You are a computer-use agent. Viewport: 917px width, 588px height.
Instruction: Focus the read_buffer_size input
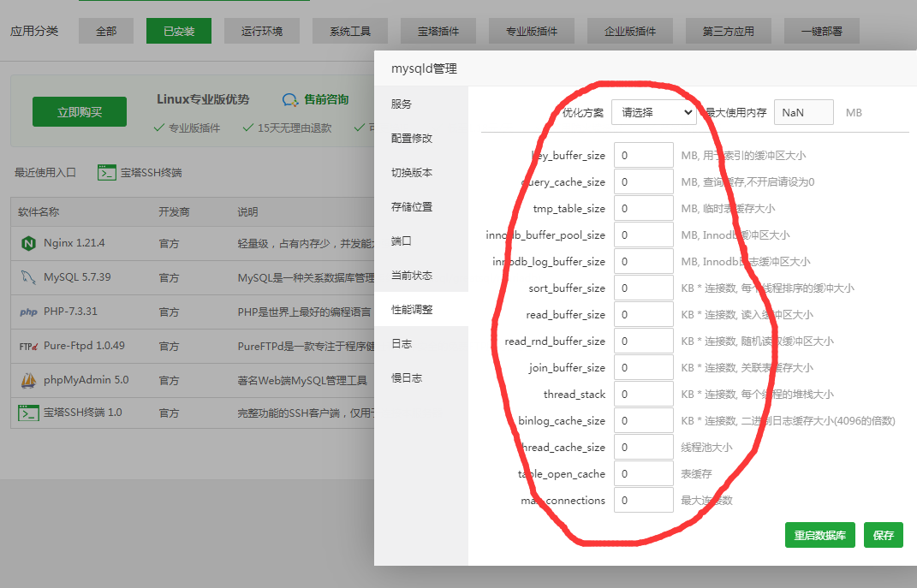click(x=643, y=314)
